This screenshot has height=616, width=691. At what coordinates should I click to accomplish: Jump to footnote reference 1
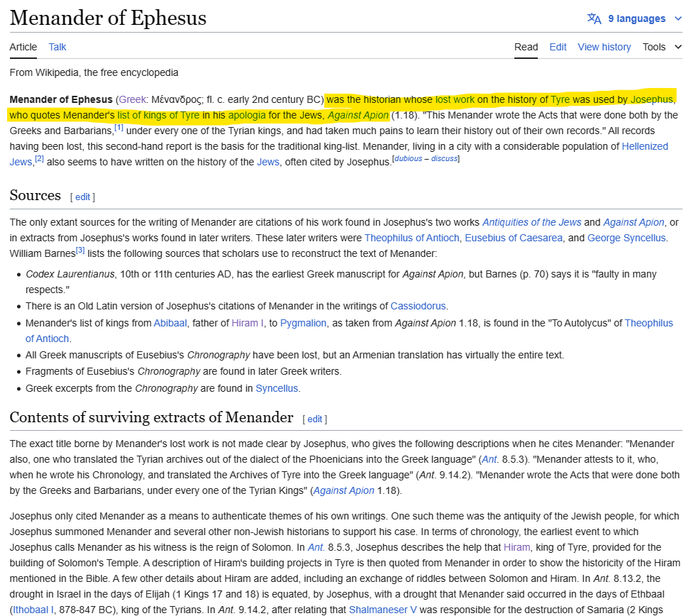click(118, 128)
